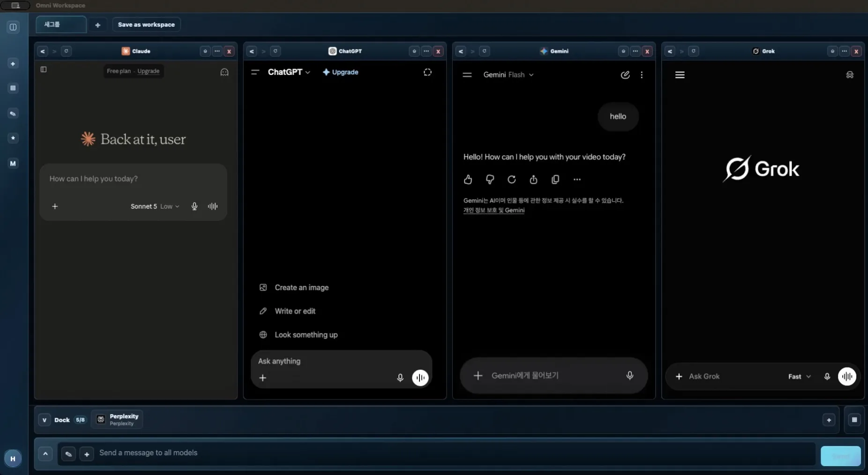The height and width of the screenshot is (475, 868).
Task: Toggle the Claude sidebar panel icon
Action: tap(44, 69)
